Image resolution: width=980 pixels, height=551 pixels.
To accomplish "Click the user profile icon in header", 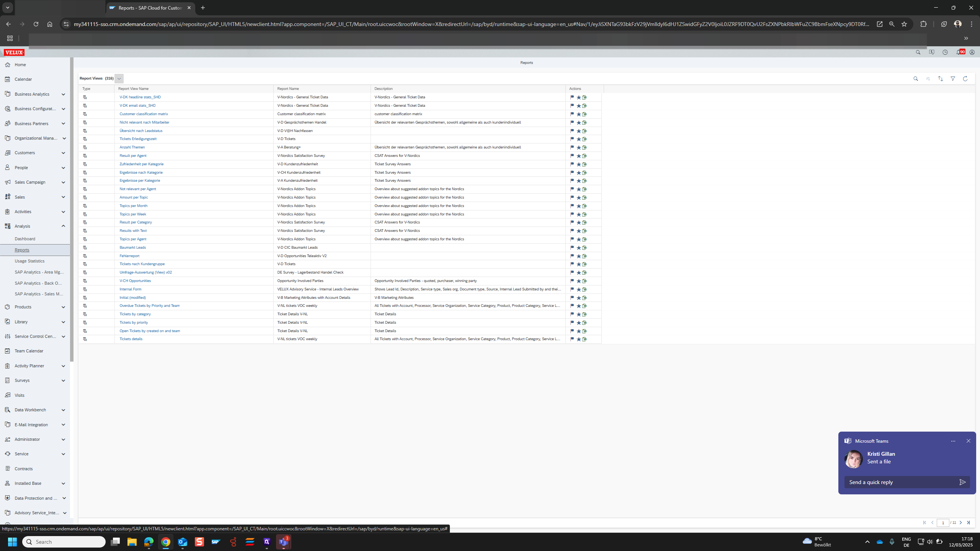I will pos(972,52).
